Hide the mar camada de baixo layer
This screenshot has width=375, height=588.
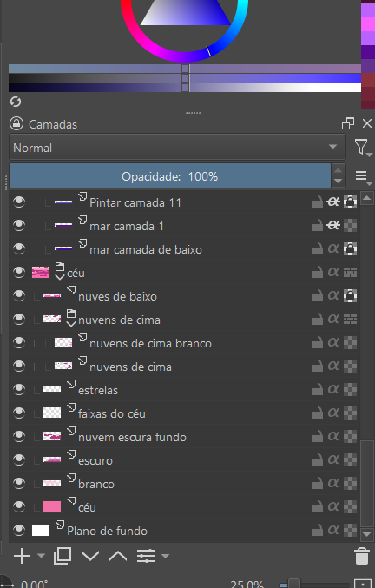19,249
